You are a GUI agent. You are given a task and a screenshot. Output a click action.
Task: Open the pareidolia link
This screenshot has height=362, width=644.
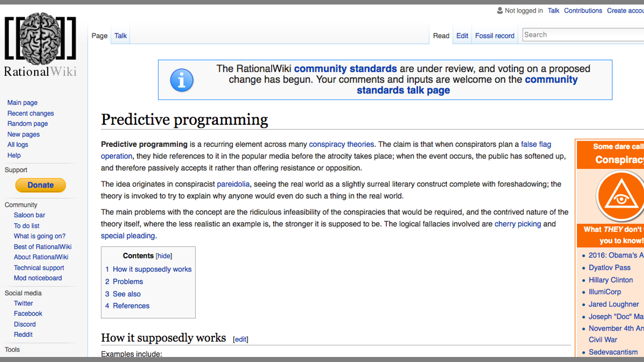point(233,184)
